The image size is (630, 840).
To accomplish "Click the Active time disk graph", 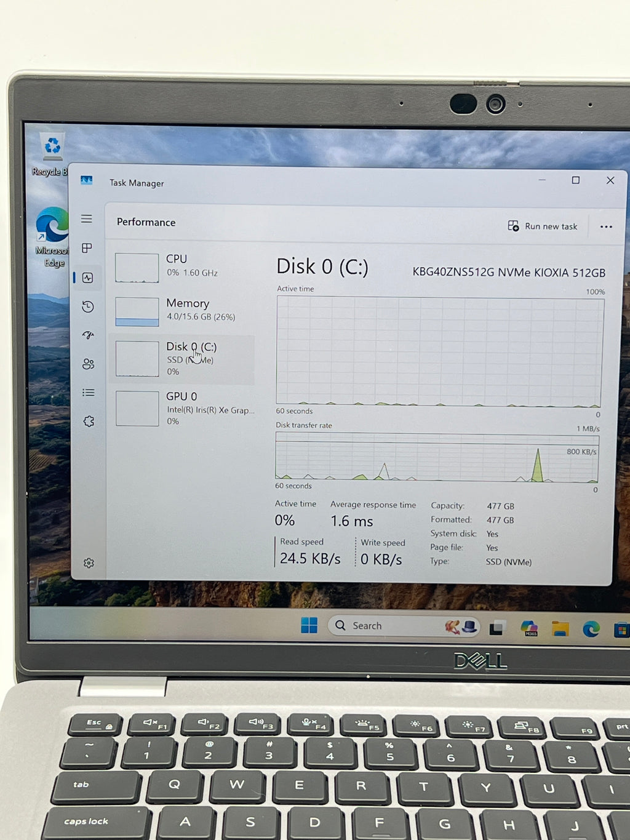I will coord(439,351).
